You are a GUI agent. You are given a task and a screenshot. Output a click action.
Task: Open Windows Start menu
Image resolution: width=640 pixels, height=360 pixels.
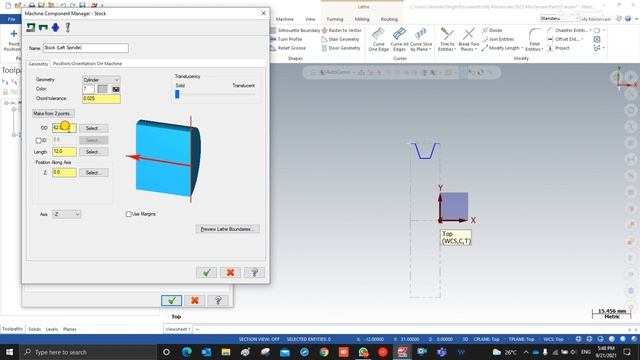(x=9, y=352)
